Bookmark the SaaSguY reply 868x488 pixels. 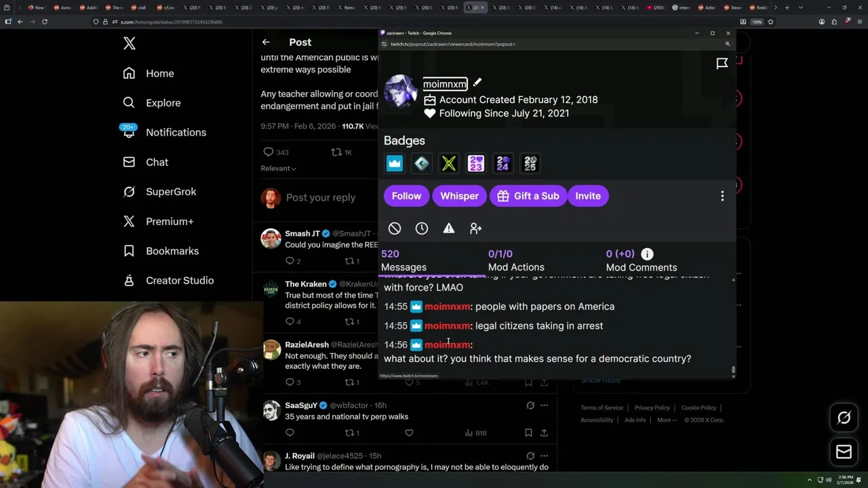[528, 432]
